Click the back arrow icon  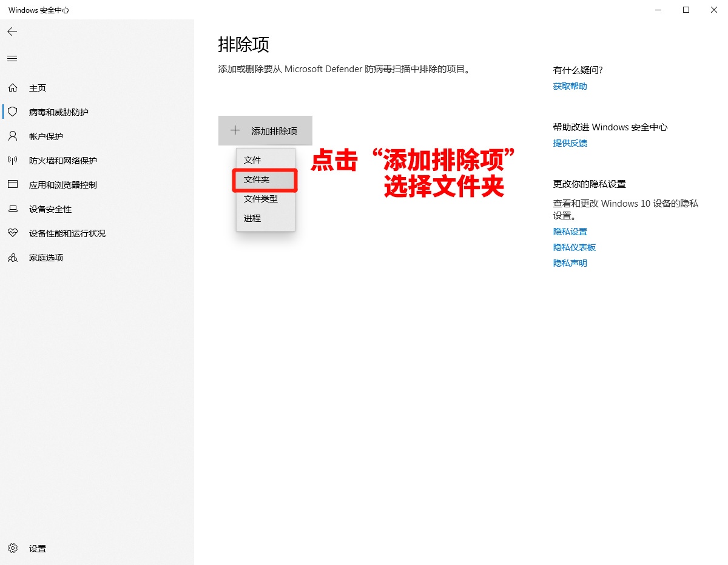tap(12, 32)
